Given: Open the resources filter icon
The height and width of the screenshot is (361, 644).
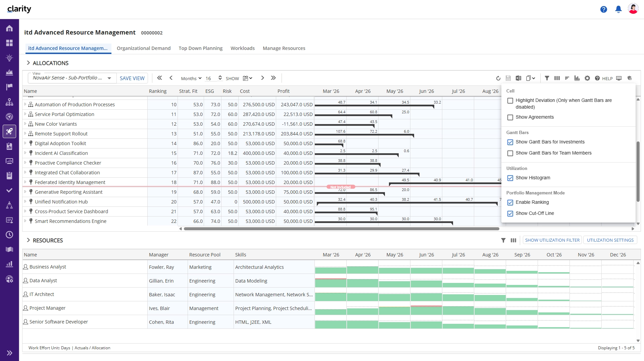Looking at the screenshot, I should [x=503, y=240].
